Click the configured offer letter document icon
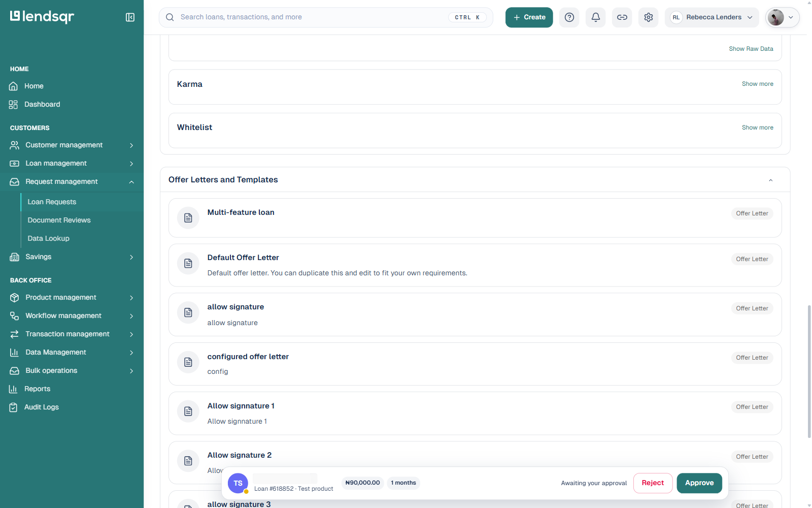 point(188,362)
